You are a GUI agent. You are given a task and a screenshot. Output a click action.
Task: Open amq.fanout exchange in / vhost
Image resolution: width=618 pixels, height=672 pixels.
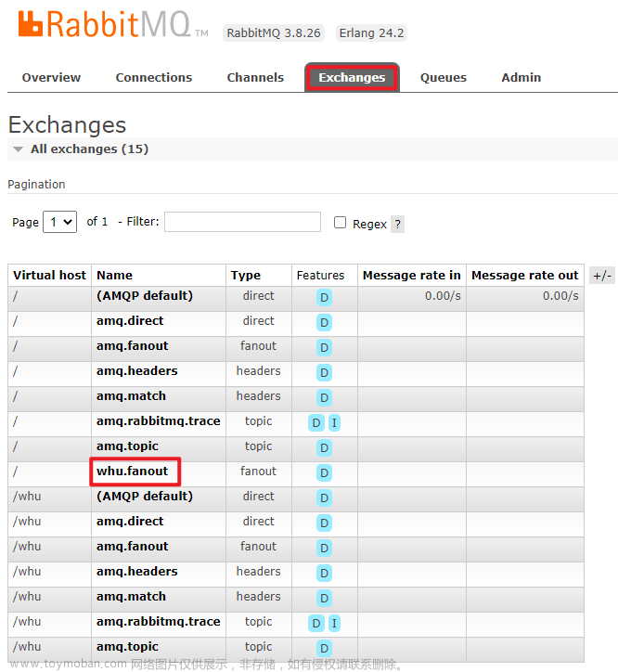click(132, 345)
